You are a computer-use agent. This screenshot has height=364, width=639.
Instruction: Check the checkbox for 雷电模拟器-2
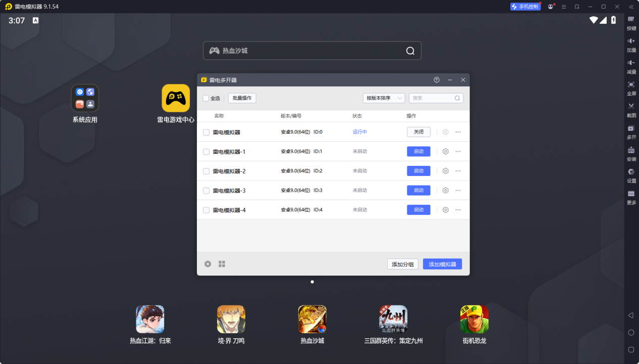[x=206, y=171]
